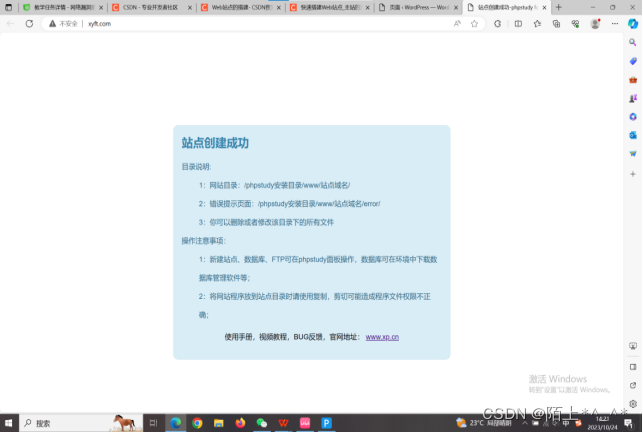
Task: Open the collections icon
Action: (556, 24)
